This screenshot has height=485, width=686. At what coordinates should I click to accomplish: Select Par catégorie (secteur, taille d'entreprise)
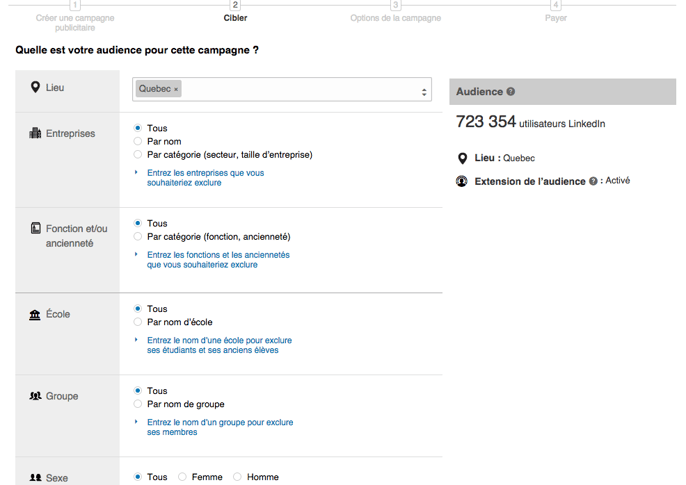coord(138,154)
